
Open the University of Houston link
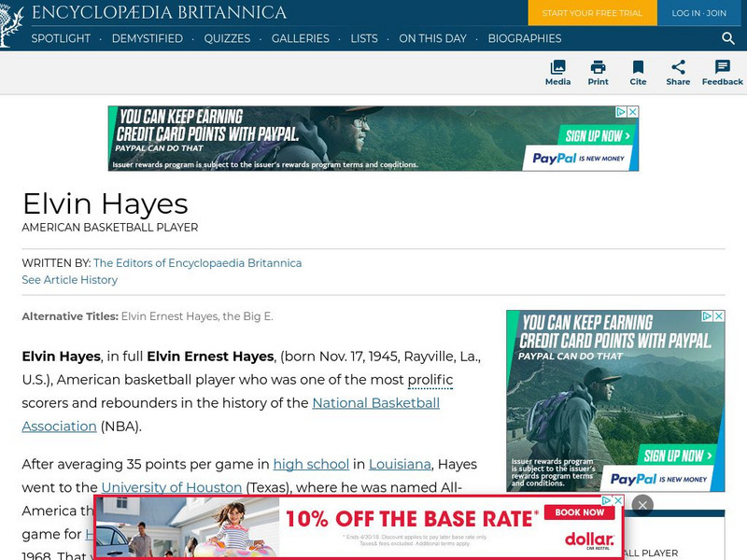173,487
